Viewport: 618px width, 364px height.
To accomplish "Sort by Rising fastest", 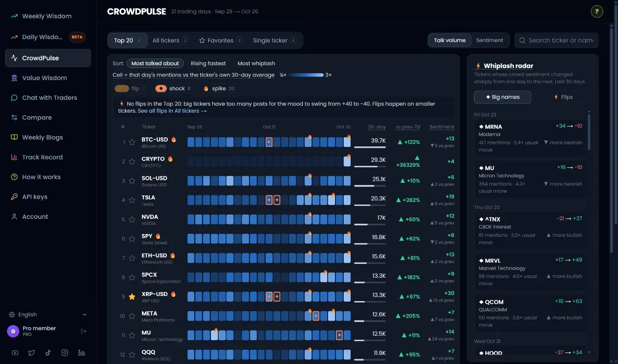I will pos(208,63).
